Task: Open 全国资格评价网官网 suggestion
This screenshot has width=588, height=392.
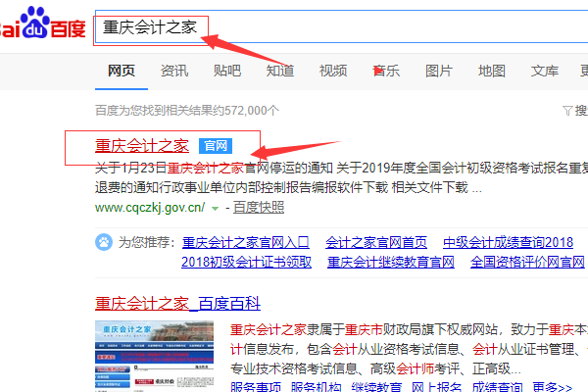Action: tap(527, 263)
